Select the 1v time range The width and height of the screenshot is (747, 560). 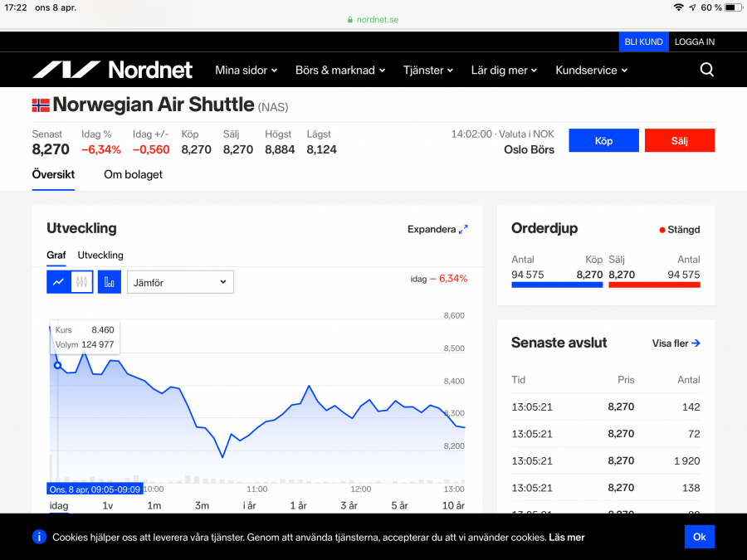pos(107,505)
